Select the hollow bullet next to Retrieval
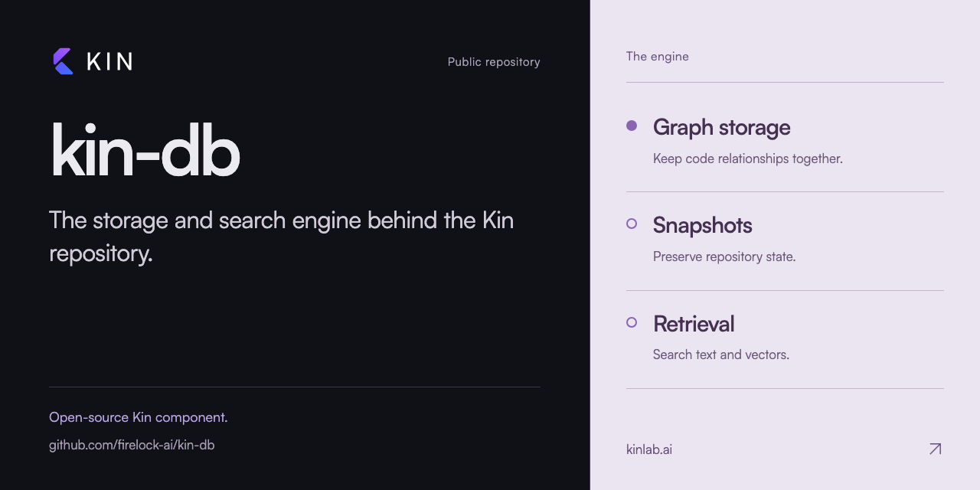The image size is (980, 490). coord(632,322)
